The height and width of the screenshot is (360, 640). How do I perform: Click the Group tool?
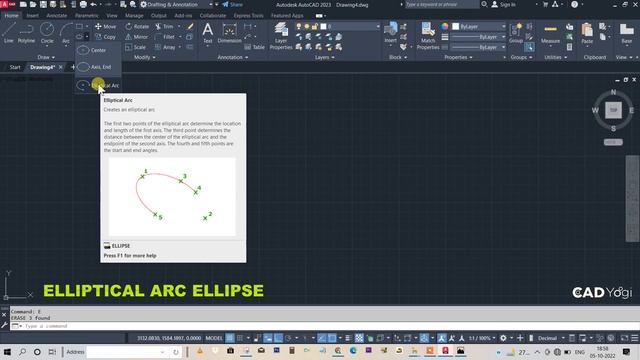(x=516, y=33)
